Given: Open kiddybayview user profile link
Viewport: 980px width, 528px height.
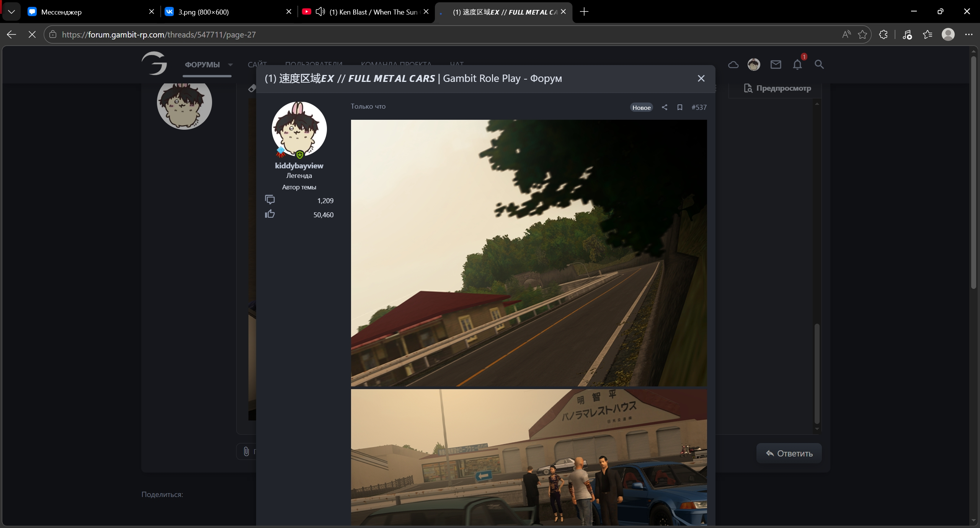Looking at the screenshot, I should tap(299, 166).
